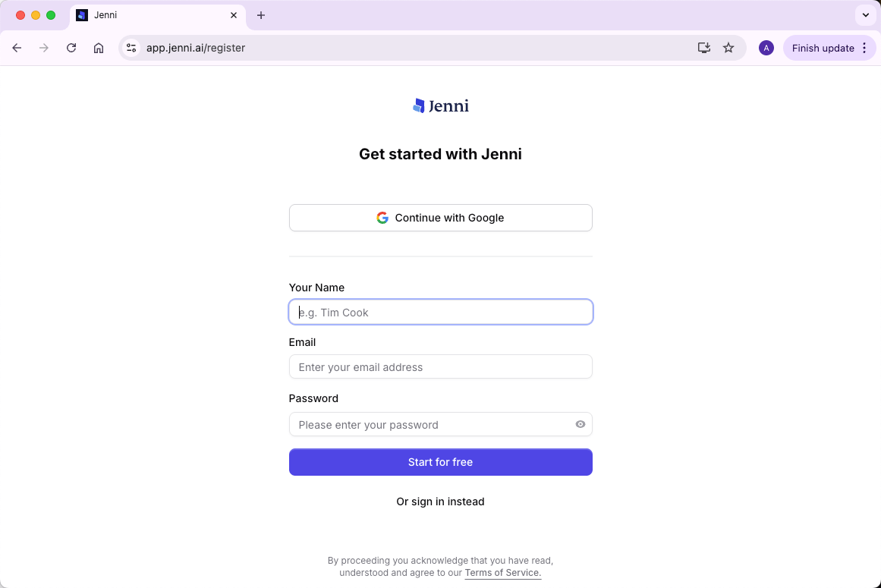
Task: Click the install app icon in address bar
Action: pos(704,48)
